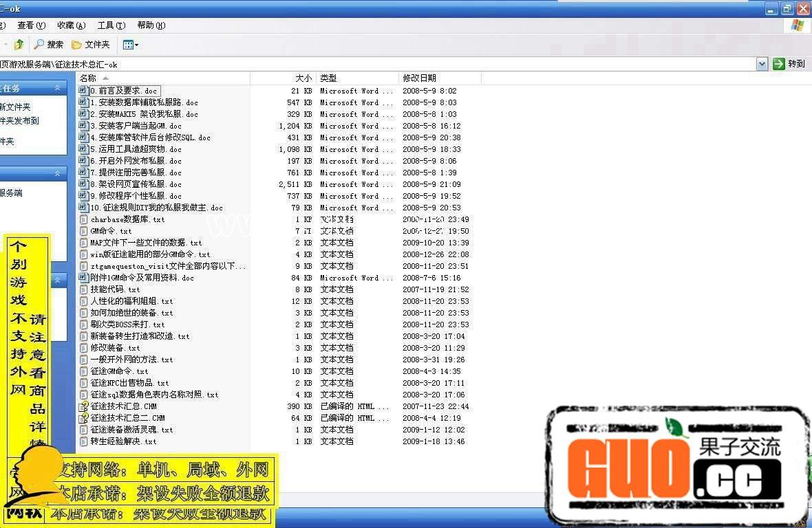Viewport: 812px width, 528px height.
Task: Open the 帮助(H) menu
Action: [151, 25]
